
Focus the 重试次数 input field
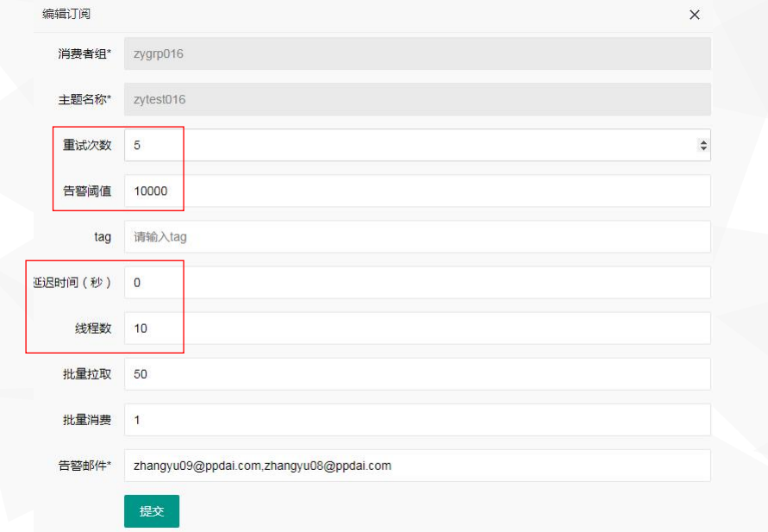(x=417, y=145)
